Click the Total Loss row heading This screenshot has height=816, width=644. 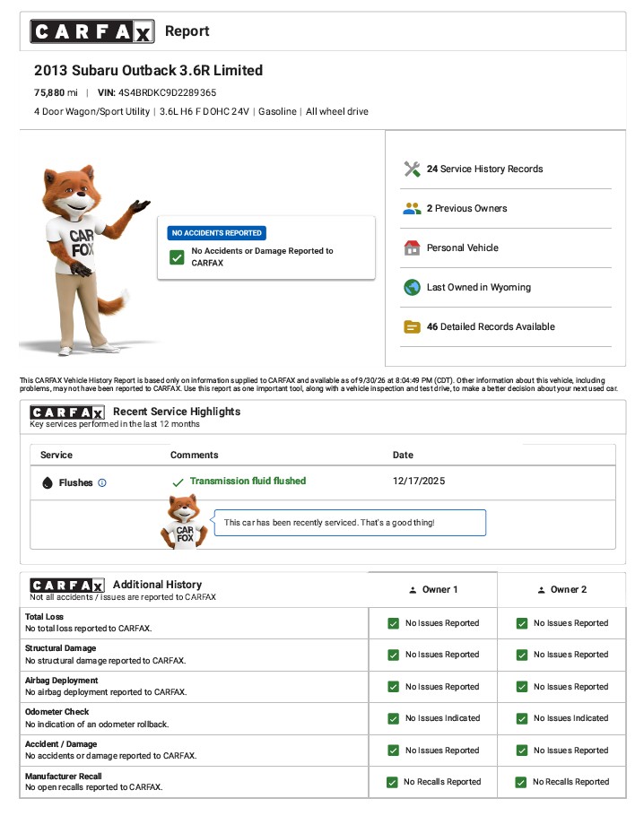point(44,617)
